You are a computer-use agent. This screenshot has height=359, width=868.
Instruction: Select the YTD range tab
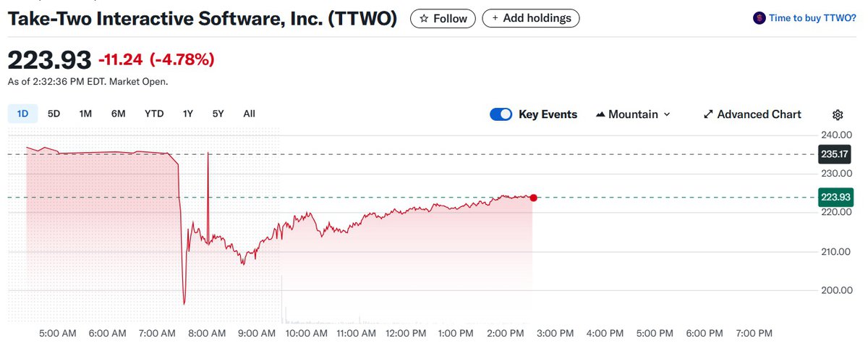point(154,114)
